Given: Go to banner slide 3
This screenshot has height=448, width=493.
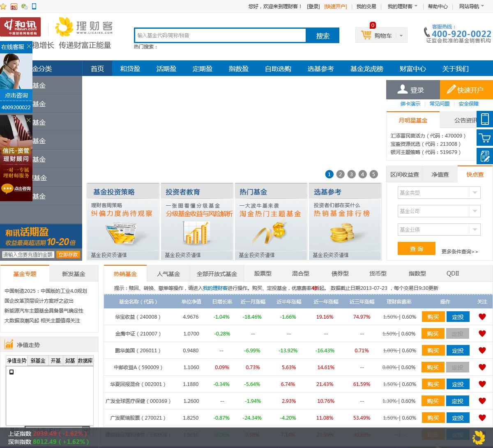Looking at the screenshot, I should [x=351, y=174].
